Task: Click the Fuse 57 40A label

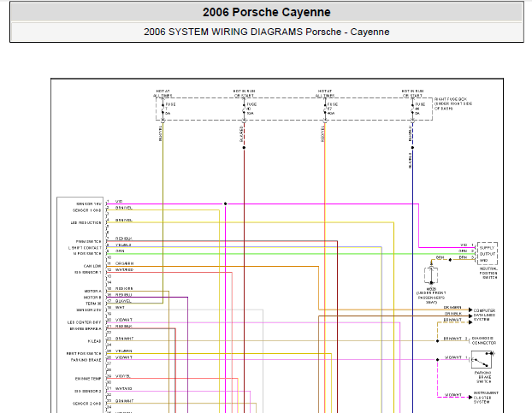Action: coord(333,109)
